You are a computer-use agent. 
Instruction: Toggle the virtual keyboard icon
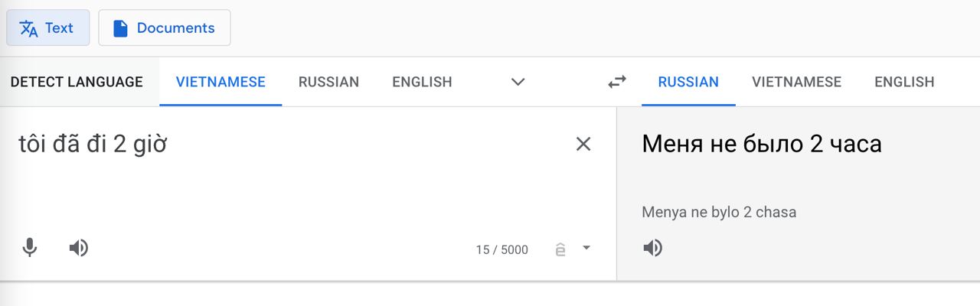tap(561, 249)
